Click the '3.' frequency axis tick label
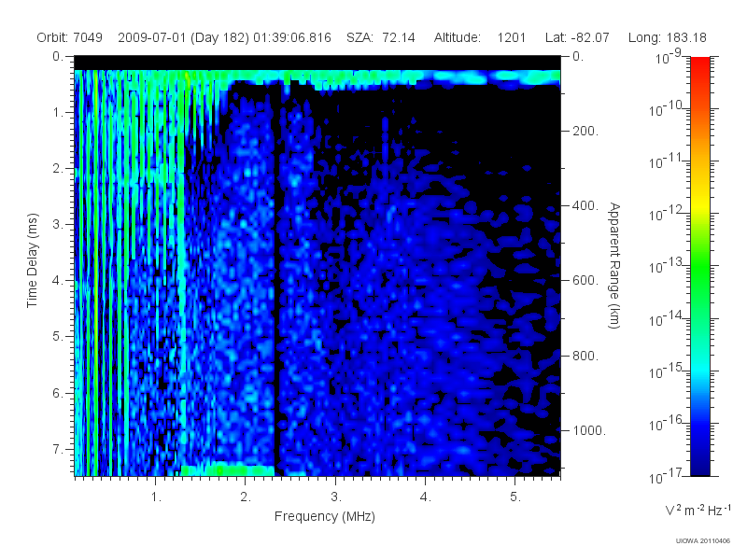Image resolution: width=747 pixels, height=560 pixels. [x=336, y=497]
